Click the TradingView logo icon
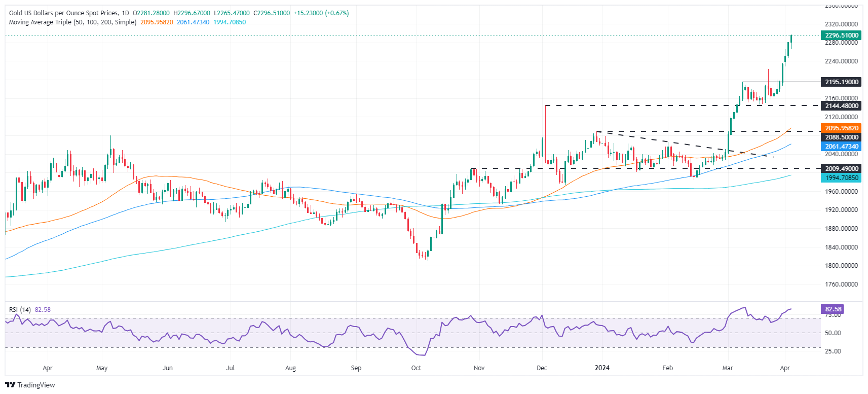 [x=10, y=385]
